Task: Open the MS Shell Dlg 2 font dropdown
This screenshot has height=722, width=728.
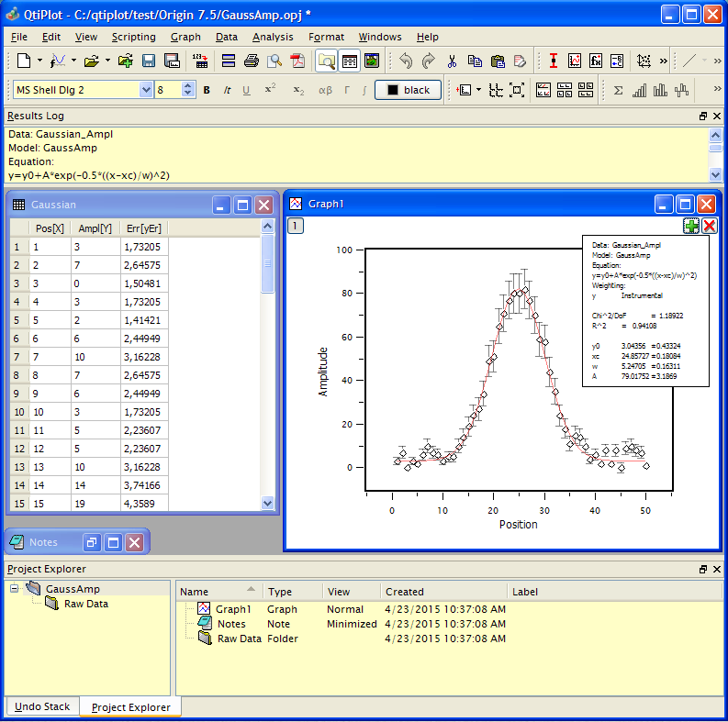Action: pyautogui.click(x=146, y=90)
